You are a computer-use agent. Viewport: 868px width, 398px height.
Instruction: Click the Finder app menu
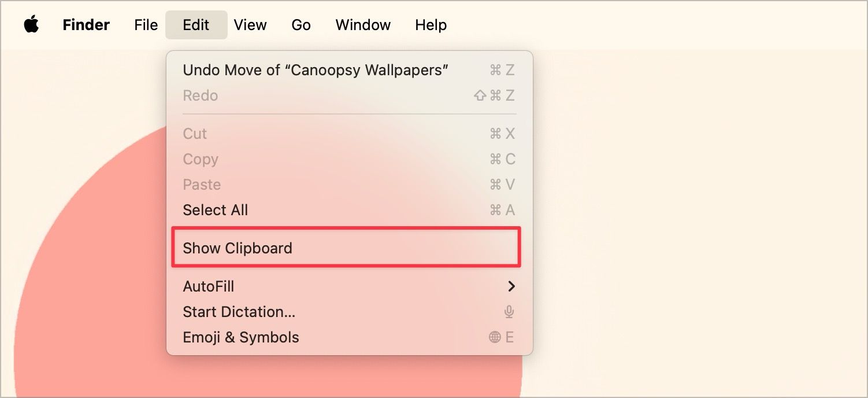(x=86, y=25)
